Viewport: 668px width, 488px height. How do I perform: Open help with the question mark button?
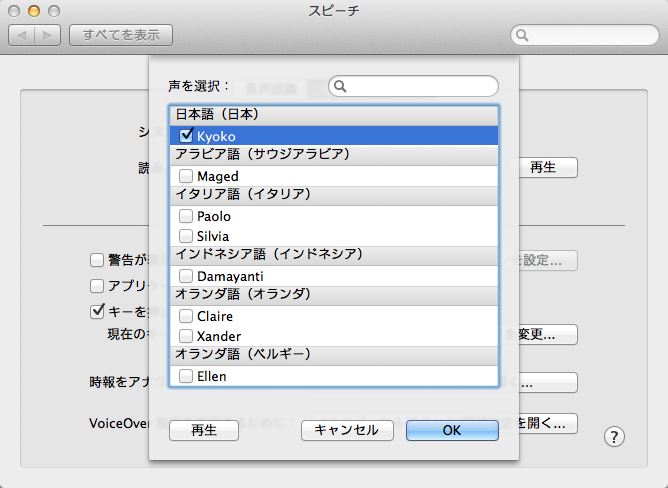(x=614, y=437)
